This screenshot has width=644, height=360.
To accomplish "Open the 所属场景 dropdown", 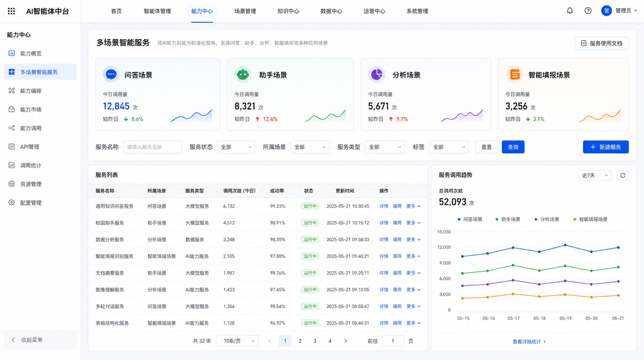I will coord(310,147).
